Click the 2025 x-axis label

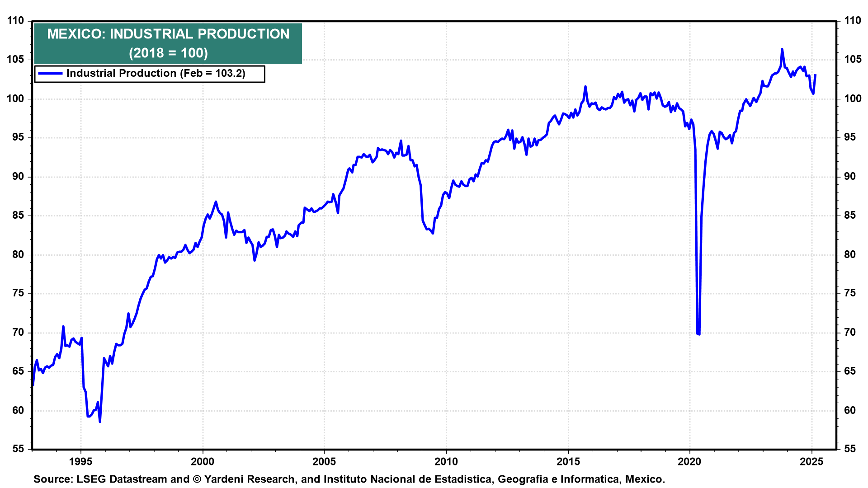click(x=811, y=462)
